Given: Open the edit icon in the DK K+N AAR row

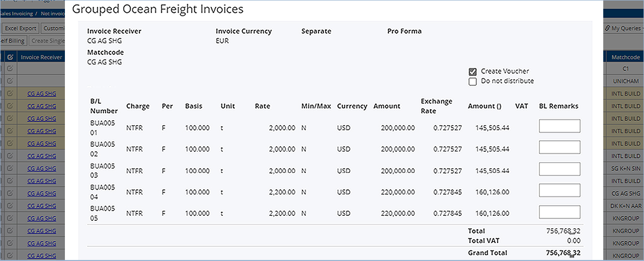Looking at the screenshot, I should (x=10, y=206).
